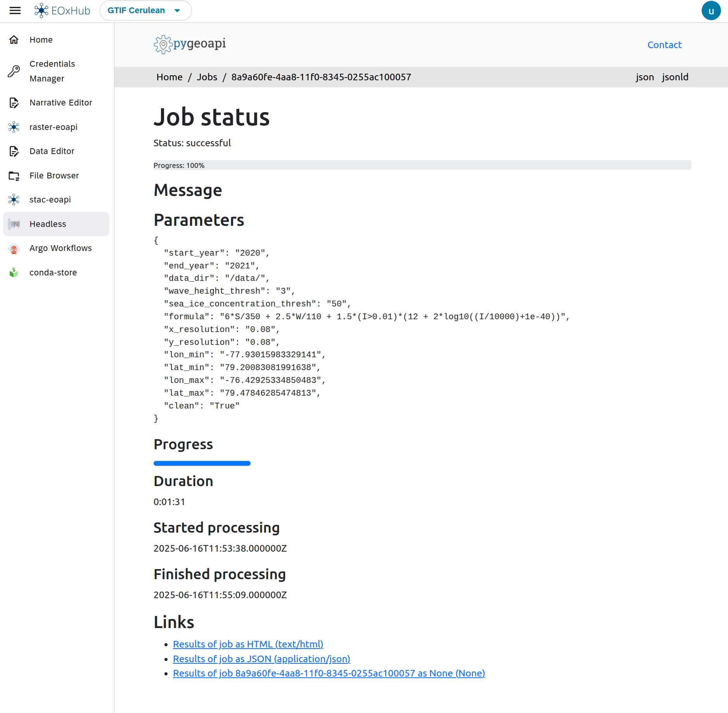Open the Contact link

click(x=664, y=45)
